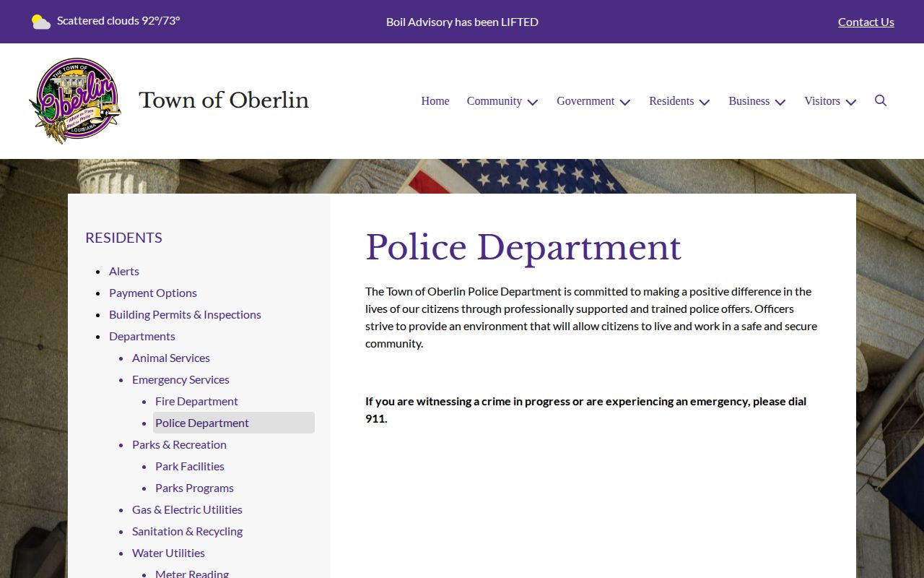The width and height of the screenshot is (924, 578).
Task: Expand the Government menu chevron
Action: point(625,102)
